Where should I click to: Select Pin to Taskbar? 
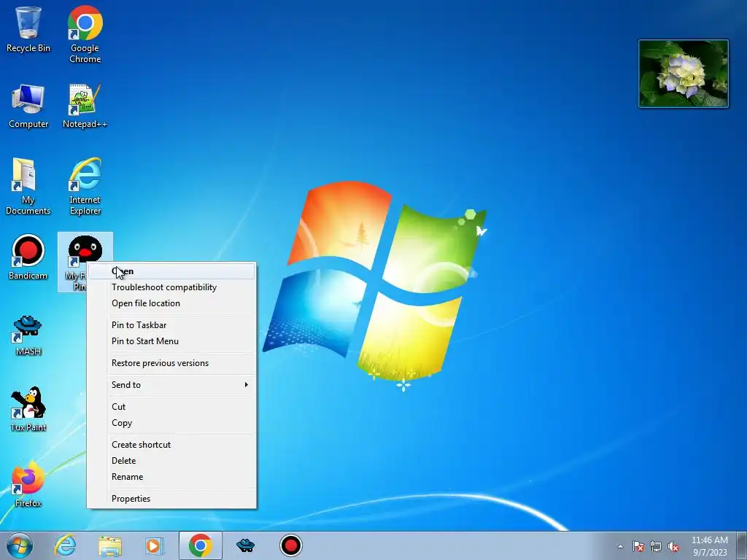click(x=172, y=325)
